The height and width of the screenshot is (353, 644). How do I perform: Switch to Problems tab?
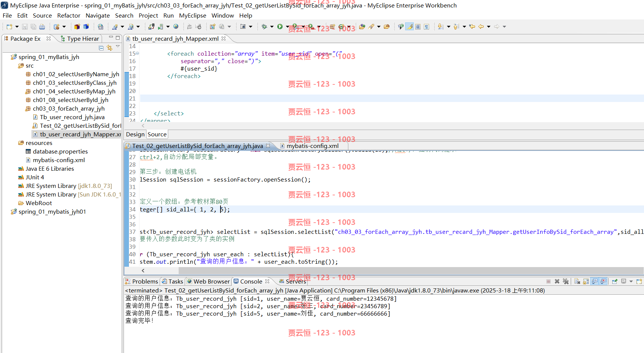click(x=142, y=281)
